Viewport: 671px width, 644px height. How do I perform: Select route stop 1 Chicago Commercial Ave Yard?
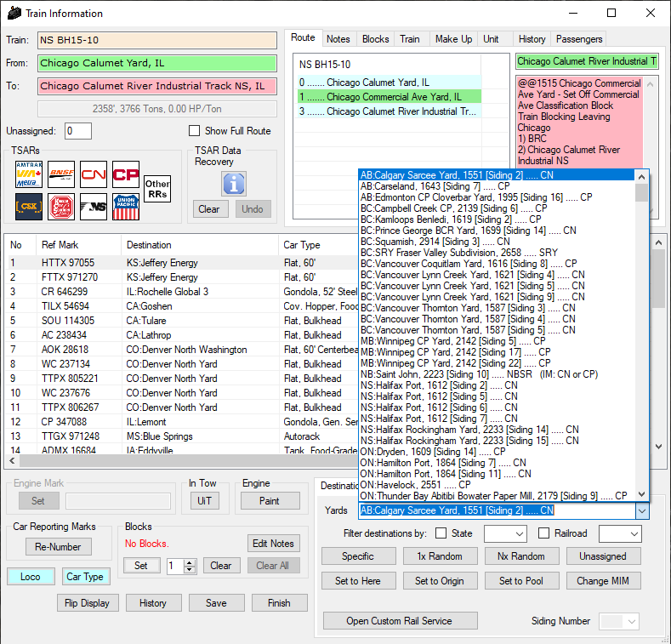(390, 97)
